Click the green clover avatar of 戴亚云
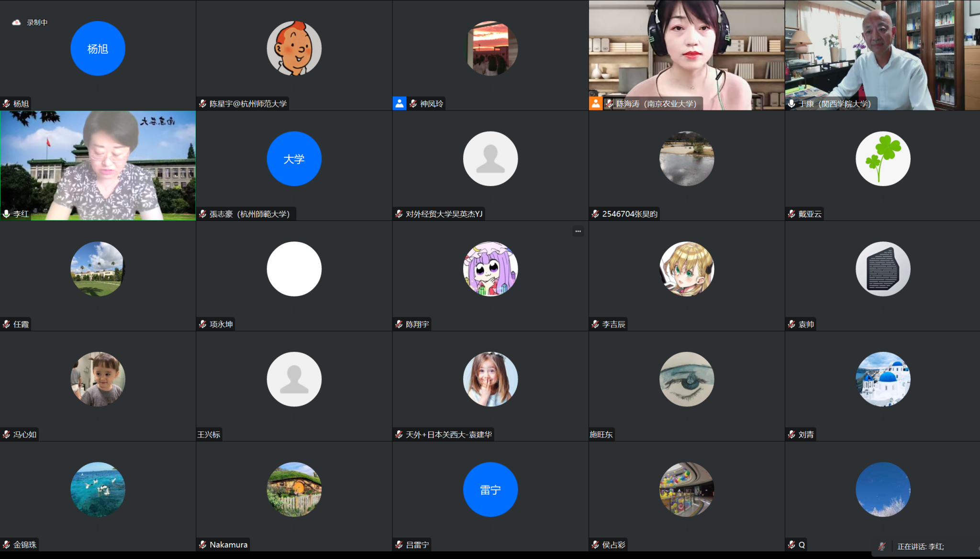Image resolution: width=980 pixels, height=559 pixels. point(883,159)
